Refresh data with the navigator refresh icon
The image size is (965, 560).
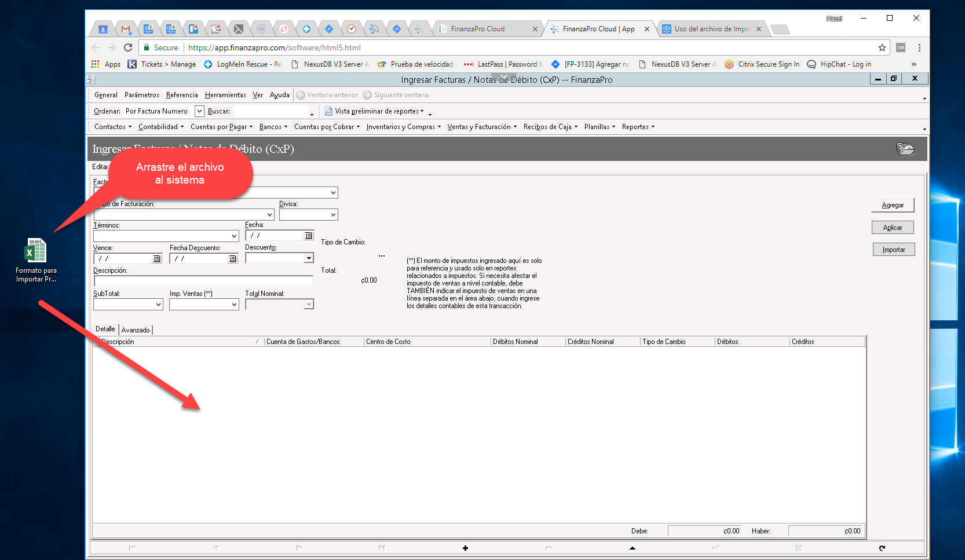pyautogui.click(x=882, y=548)
